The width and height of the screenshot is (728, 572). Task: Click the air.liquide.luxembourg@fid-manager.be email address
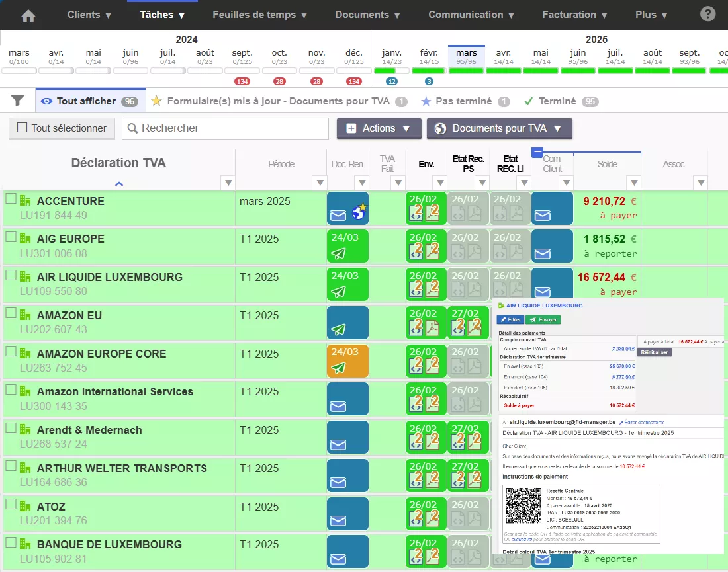point(563,422)
